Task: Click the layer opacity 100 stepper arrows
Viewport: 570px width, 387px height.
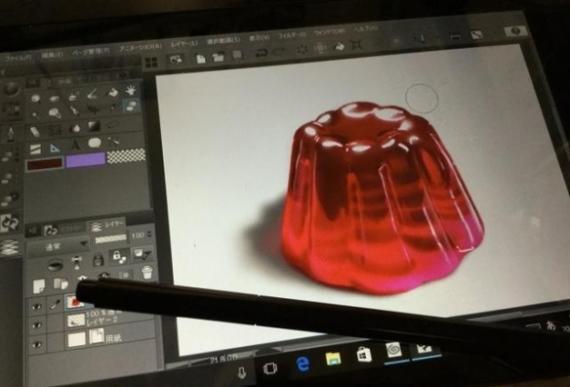Action: point(148,235)
